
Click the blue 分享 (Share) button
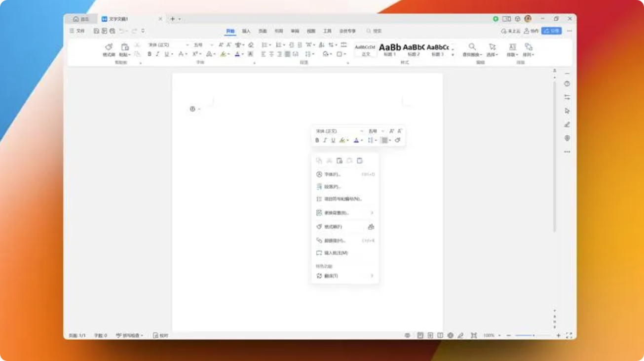(x=551, y=31)
